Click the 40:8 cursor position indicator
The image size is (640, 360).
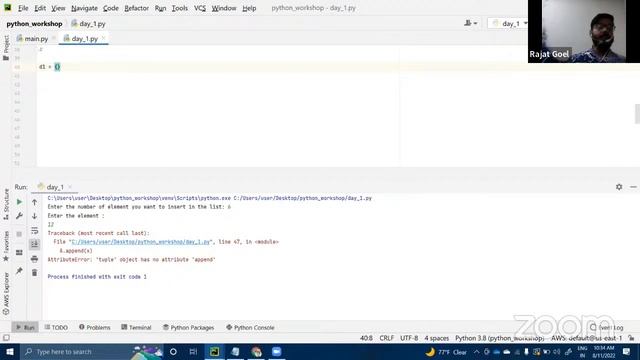(366, 338)
